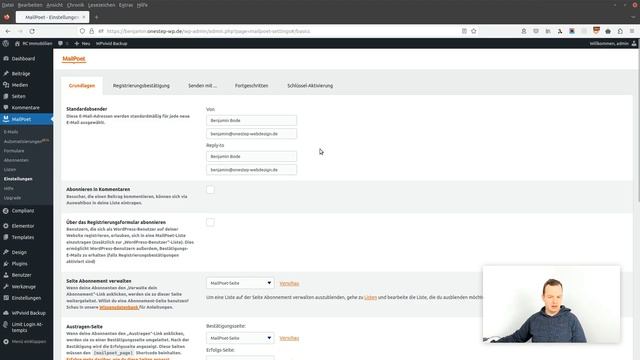Enable Über das Registrierungsformular abonnieren checkbox

(210, 222)
